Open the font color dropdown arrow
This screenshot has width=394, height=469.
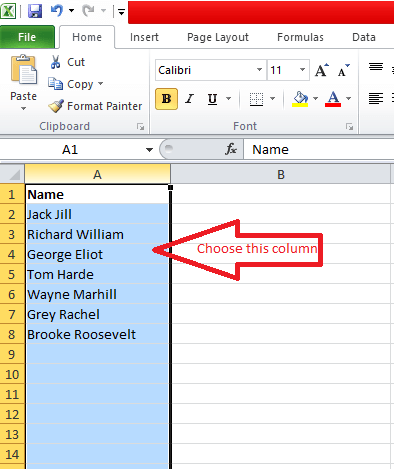tap(349, 98)
